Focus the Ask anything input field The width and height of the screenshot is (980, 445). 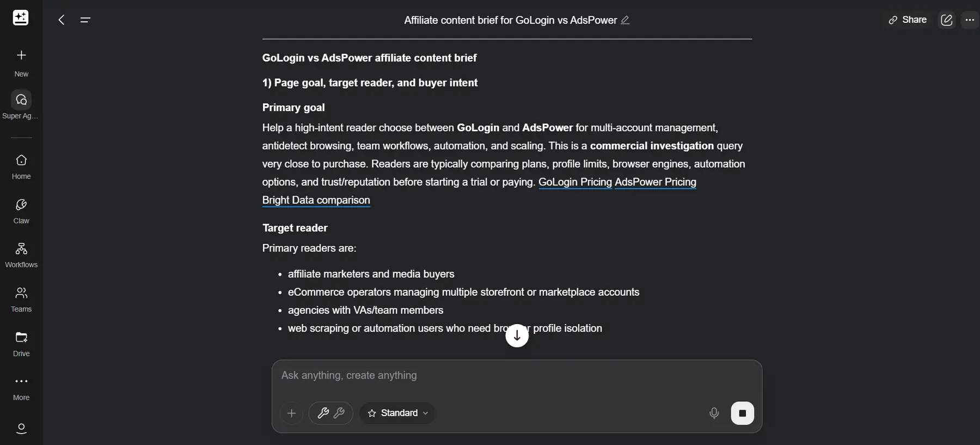[517, 375]
